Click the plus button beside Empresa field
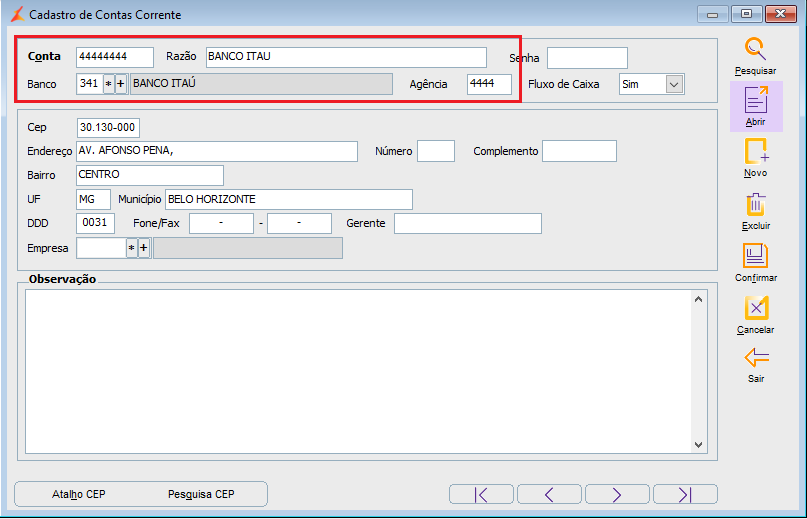Image resolution: width=807 pixels, height=519 pixels. coord(144,248)
